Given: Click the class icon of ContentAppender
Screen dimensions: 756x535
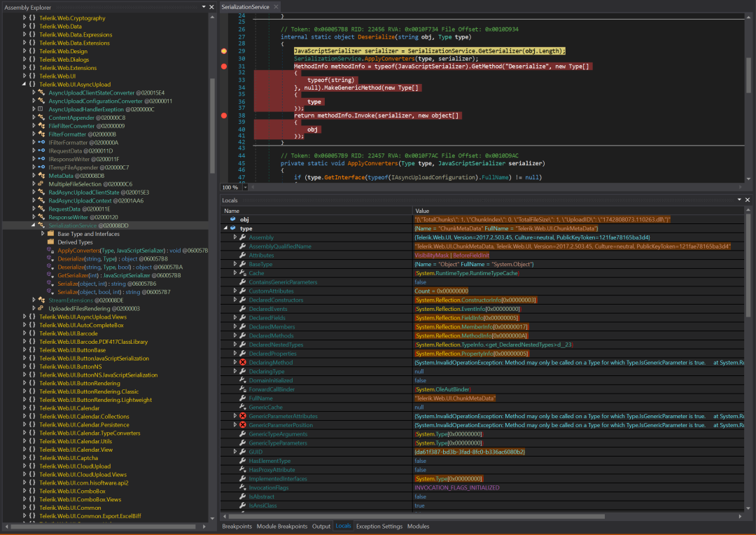Looking at the screenshot, I should click(x=41, y=118).
